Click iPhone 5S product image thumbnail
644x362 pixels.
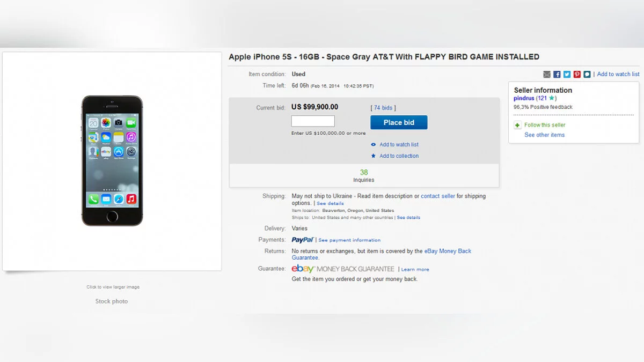point(112,161)
